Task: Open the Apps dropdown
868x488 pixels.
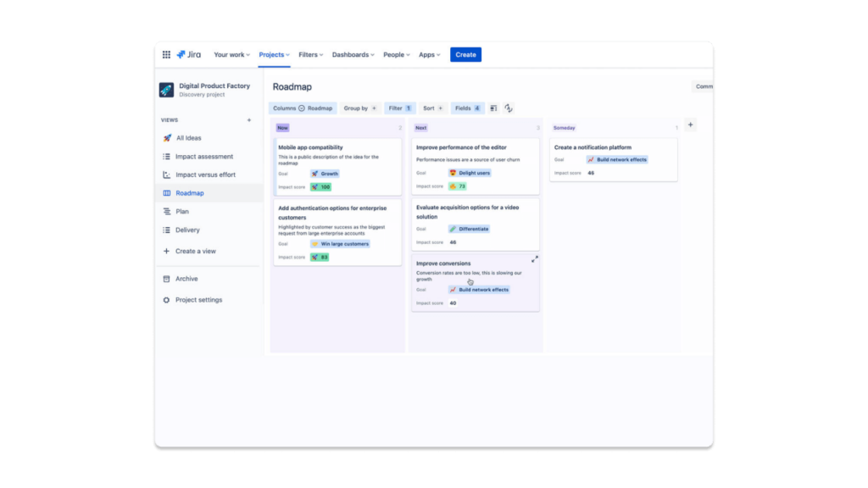Action: coord(429,55)
